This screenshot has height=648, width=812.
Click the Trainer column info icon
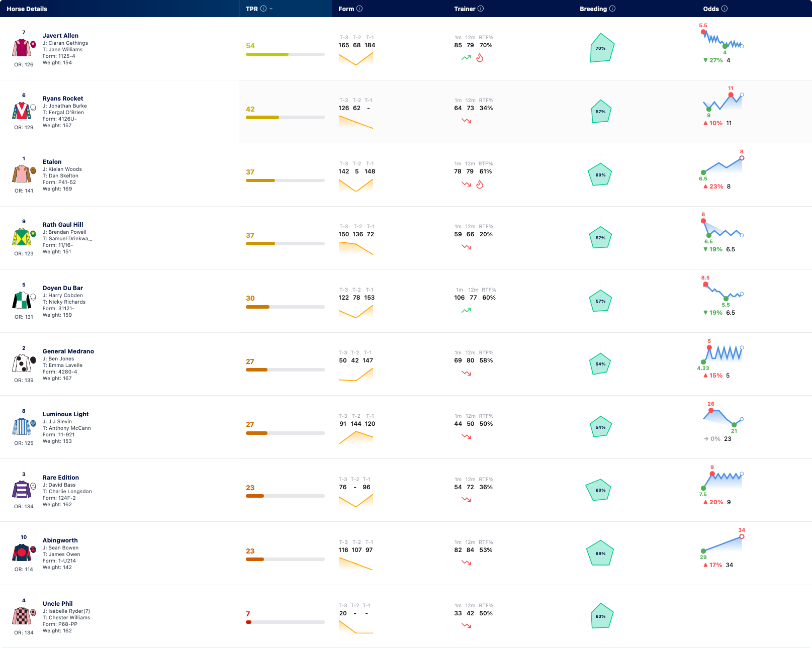tap(481, 9)
